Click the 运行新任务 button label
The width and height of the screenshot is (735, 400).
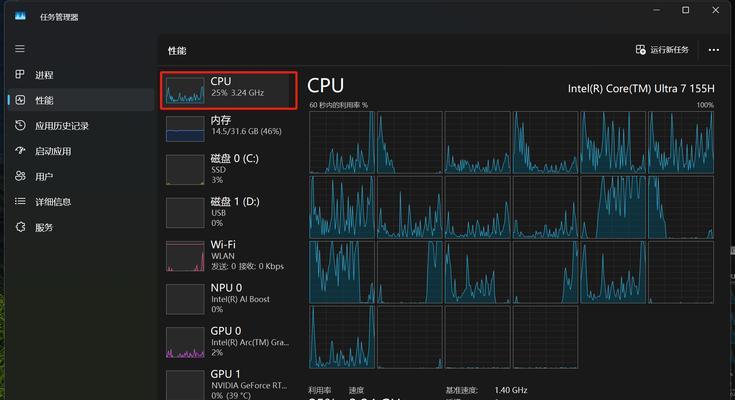click(669, 50)
